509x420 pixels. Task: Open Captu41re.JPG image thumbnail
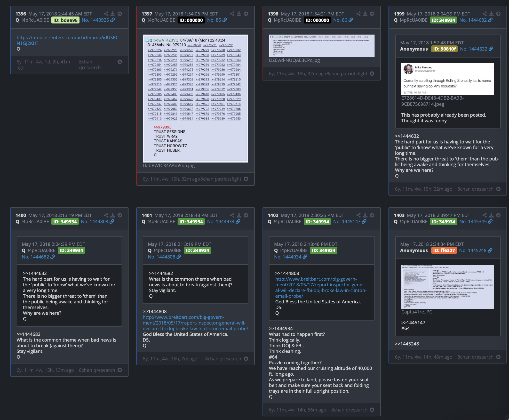[x=448, y=287]
